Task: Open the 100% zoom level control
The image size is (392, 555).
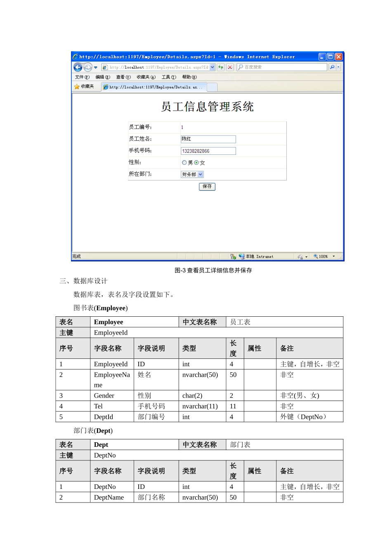Action: click(x=324, y=256)
